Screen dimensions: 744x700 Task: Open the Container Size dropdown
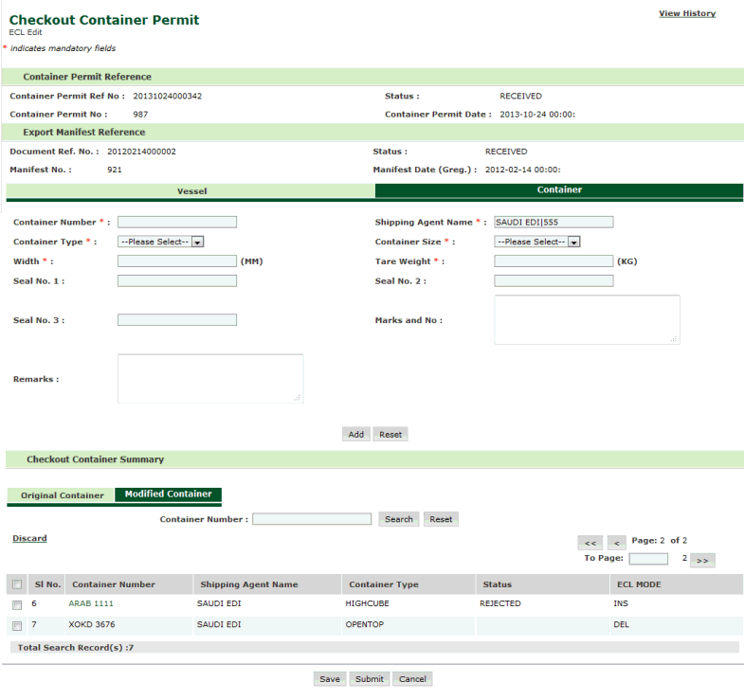[x=537, y=242]
